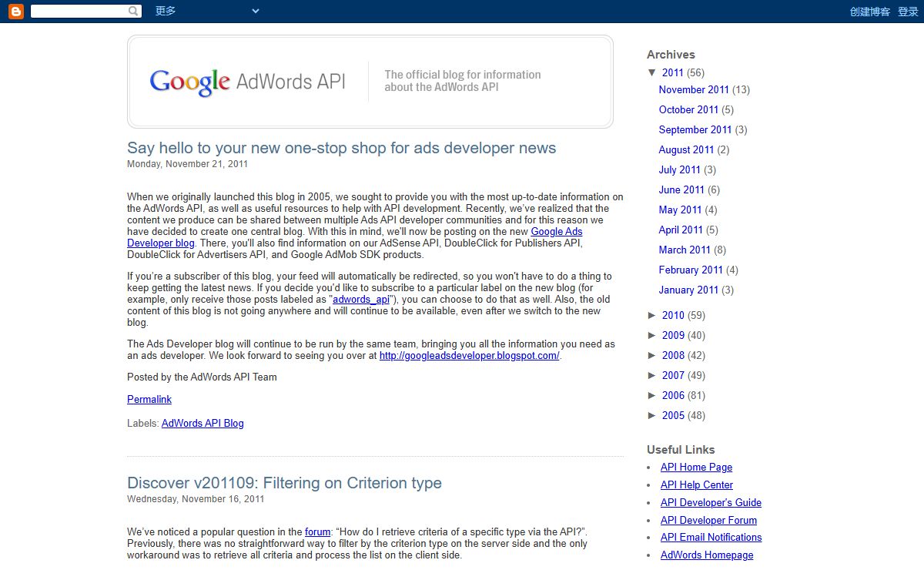
Task: Click the search magnifier icon
Action: pyautogui.click(x=134, y=12)
